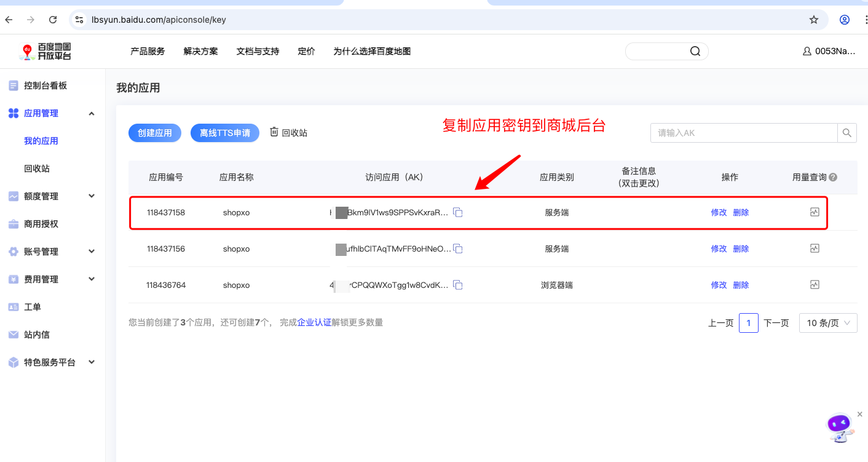Click the Baidu Map open platform logo
This screenshot has height=462, width=868.
click(x=45, y=52)
